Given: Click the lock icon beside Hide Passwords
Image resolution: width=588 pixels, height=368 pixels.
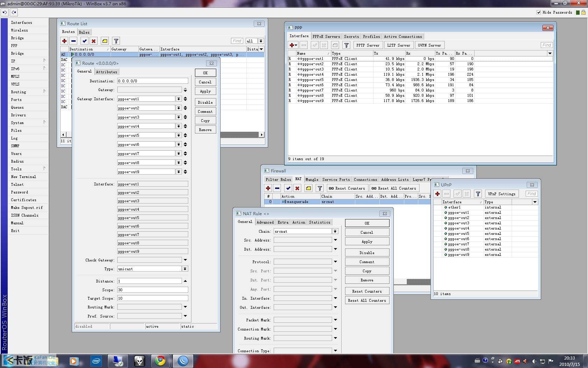Looking at the screenshot, I should pos(583,12).
